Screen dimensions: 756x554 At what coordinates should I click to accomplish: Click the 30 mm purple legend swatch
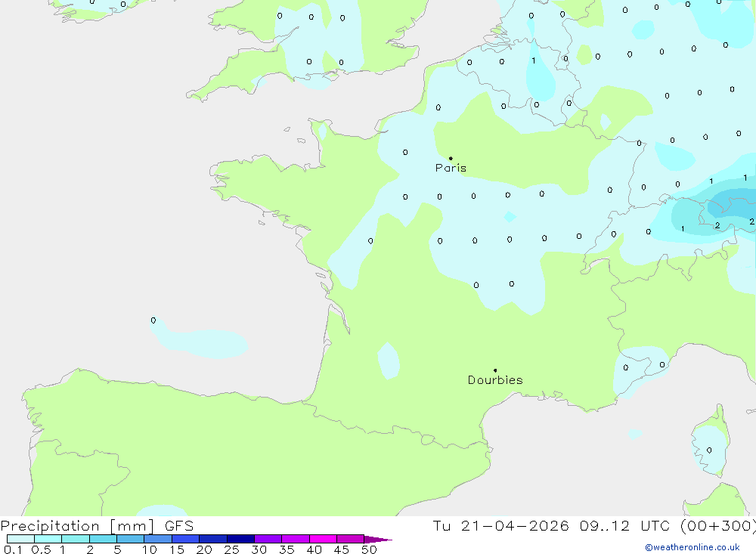(x=268, y=539)
